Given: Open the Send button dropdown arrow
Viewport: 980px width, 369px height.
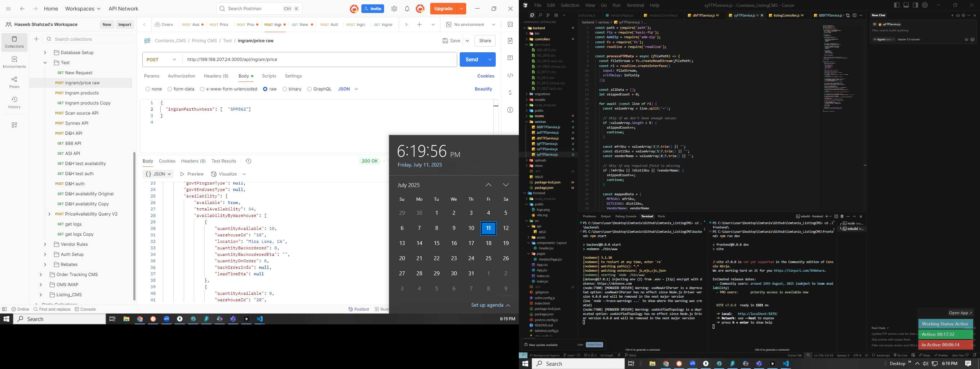Looking at the screenshot, I should point(490,60).
